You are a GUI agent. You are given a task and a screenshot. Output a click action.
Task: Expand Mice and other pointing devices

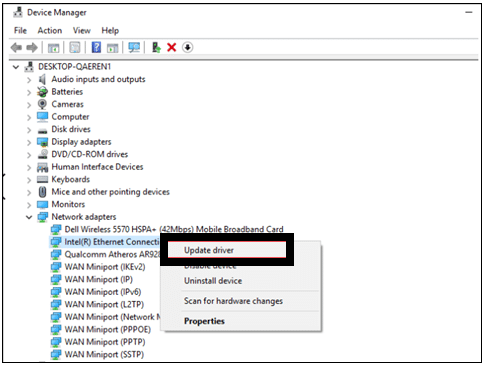point(29,193)
